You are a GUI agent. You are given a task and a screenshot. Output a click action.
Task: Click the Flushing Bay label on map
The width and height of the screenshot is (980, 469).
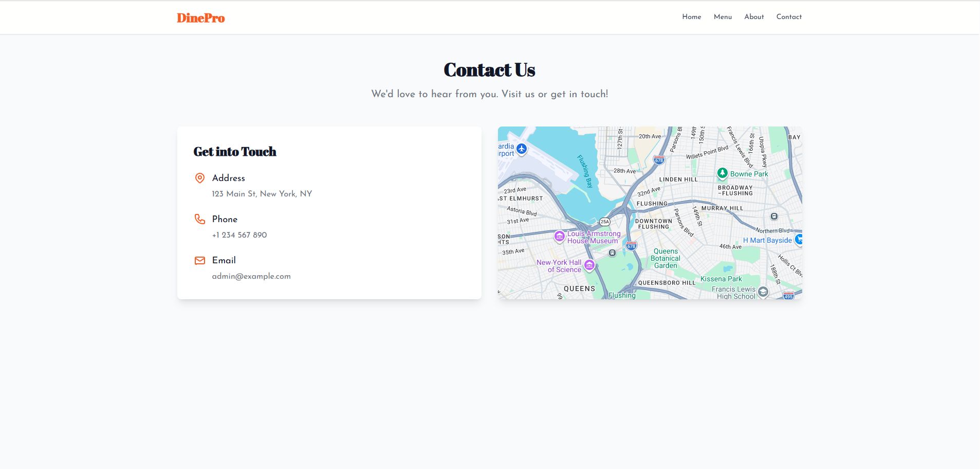(585, 171)
